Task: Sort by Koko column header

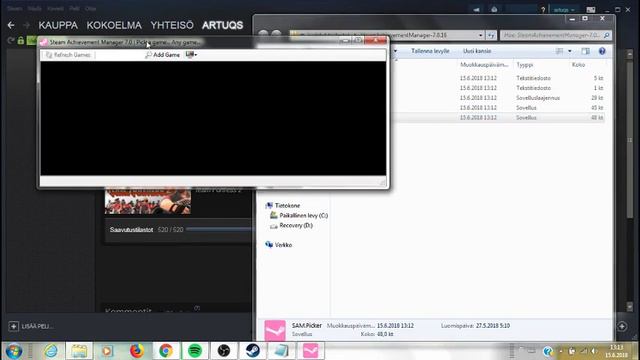Action: tap(578, 64)
